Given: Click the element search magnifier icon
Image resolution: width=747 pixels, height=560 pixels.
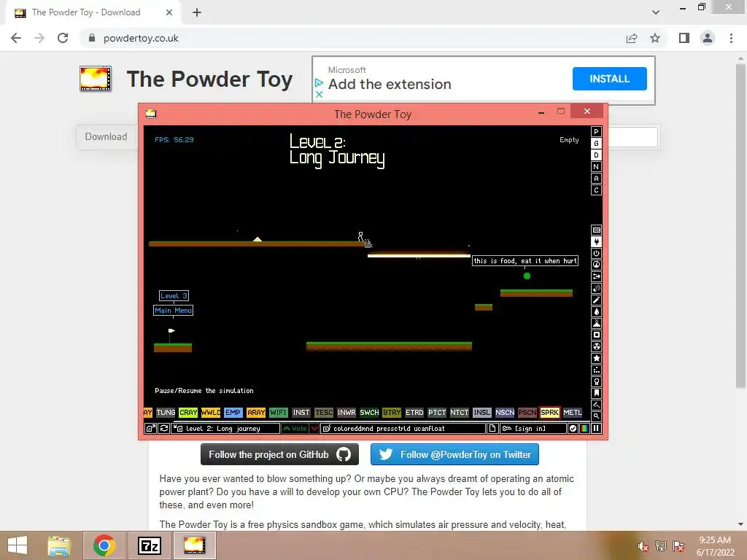Looking at the screenshot, I should 596,416.
